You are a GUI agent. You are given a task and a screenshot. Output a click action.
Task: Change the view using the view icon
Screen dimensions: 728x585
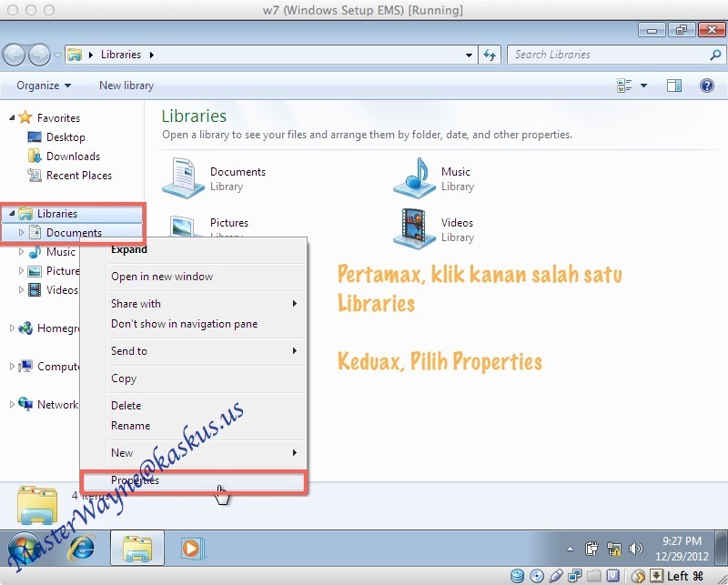(x=624, y=86)
